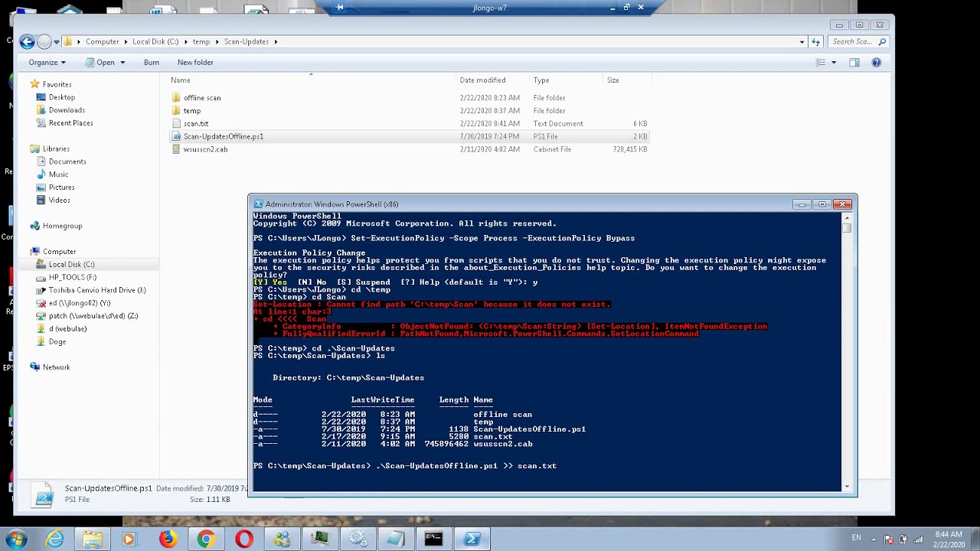Screen dimensions: 980x551
Task: Select Local Disk (C:) in the navigation pane
Action: tap(72, 265)
